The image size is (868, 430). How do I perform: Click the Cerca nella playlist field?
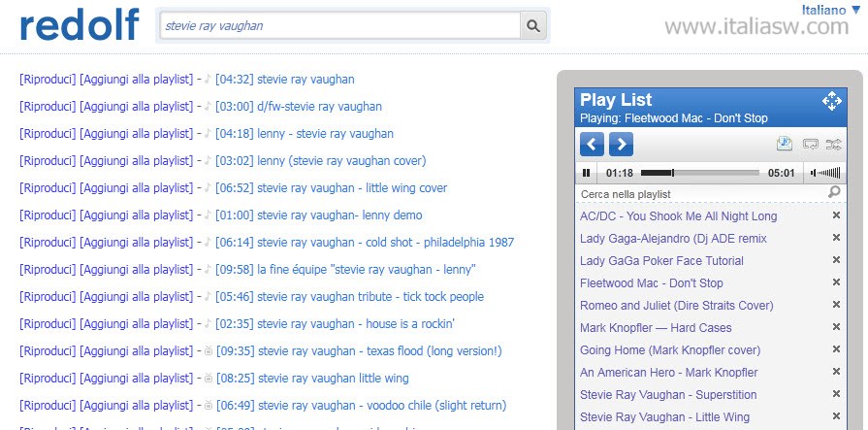pyautogui.click(x=702, y=194)
